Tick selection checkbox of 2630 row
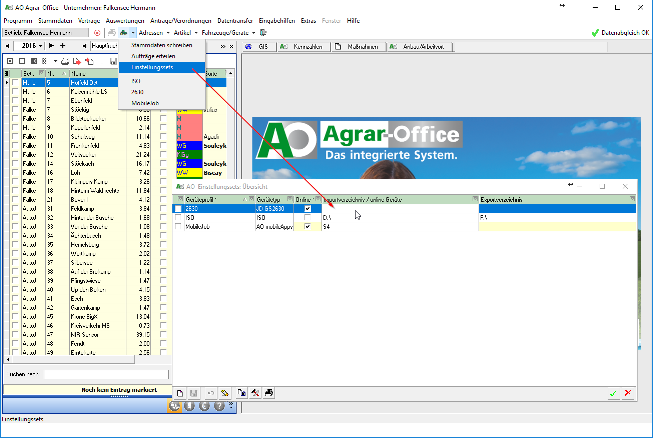 click(x=178, y=209)
